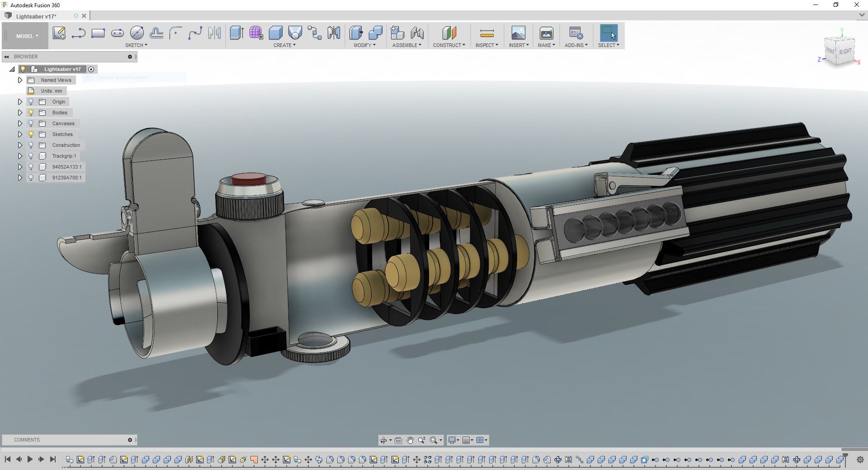The width and height of the screenshot is (868, 470).
Task: Select the sketch Fillet tool
Action: click(175, 33)
